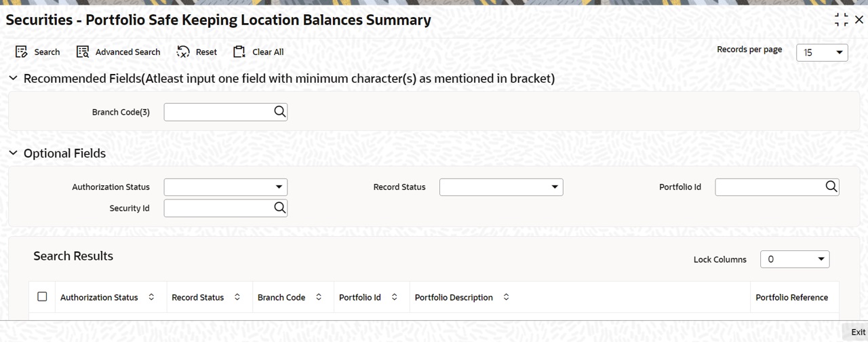
Task: Open the Lock Columns dropdown
Action: [795, 259]
